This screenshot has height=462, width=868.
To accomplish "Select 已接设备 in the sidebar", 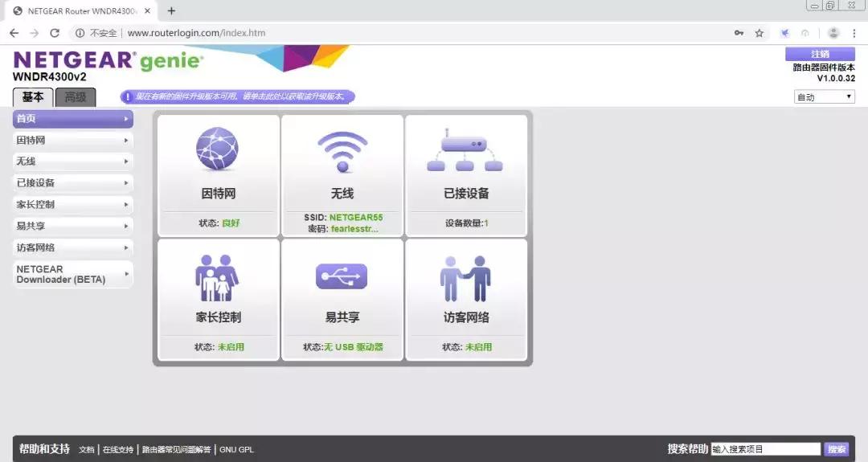I will (73, 182).
